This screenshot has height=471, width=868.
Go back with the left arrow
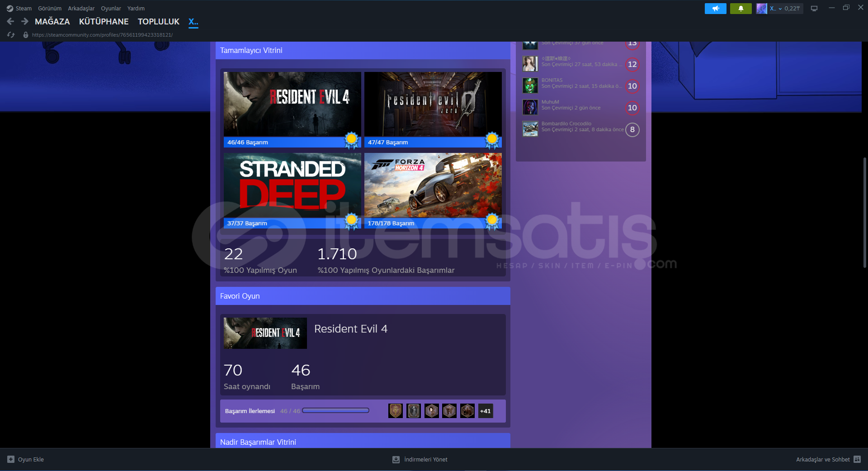click(10, 21)
